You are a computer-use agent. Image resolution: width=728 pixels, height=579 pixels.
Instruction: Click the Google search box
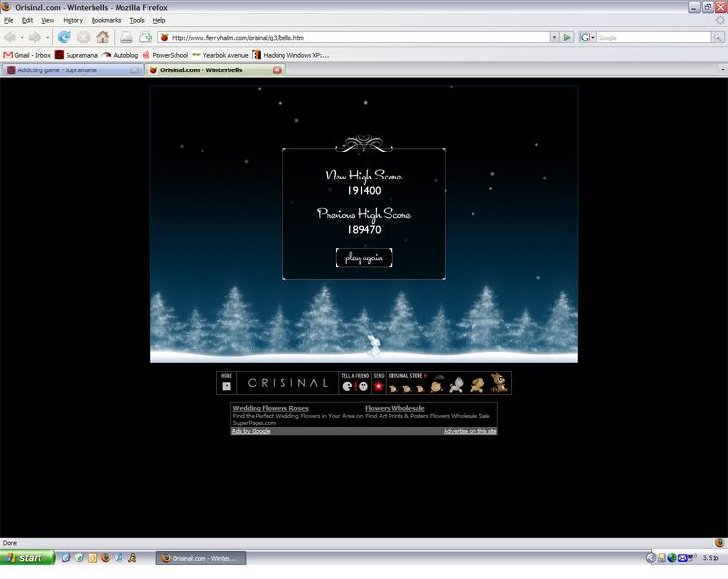[653, 38]
